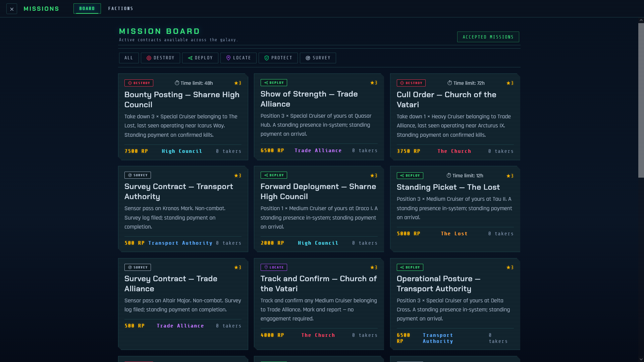This screenshot has width=644, height=362.
Task: Click Deploy tag on Standing Picket card
Action: click(x=410, y=176)
